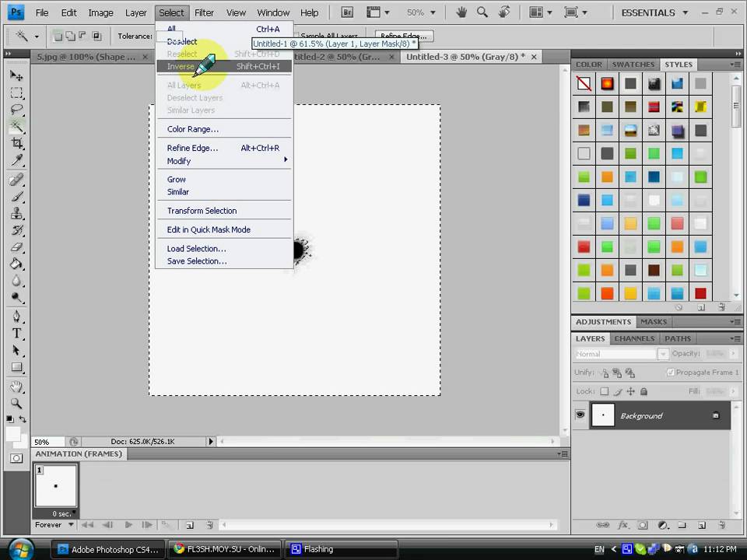Add layer style via fx icon

tap(622, 525)
